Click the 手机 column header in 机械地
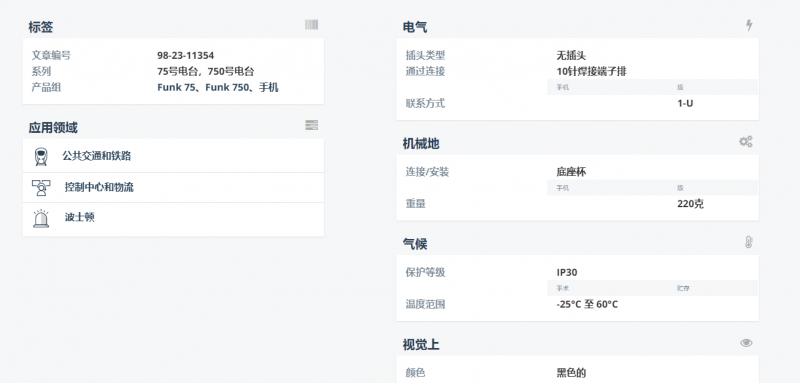 click(563, 188)
